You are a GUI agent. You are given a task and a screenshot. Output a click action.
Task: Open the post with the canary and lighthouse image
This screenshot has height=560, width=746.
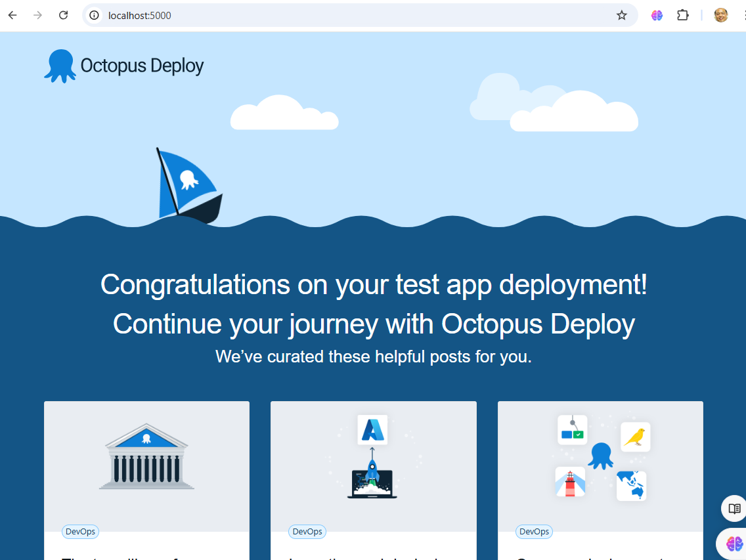[600, 456]
